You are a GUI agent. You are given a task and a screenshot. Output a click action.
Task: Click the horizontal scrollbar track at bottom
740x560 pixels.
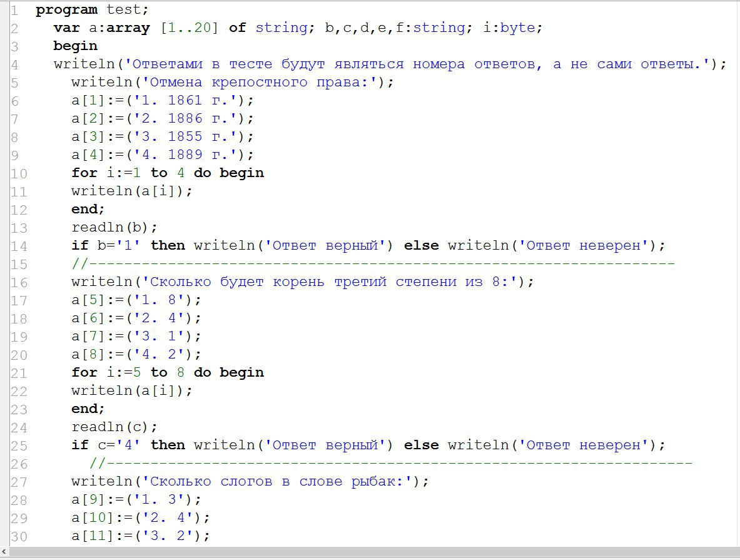tap(374, 551)
